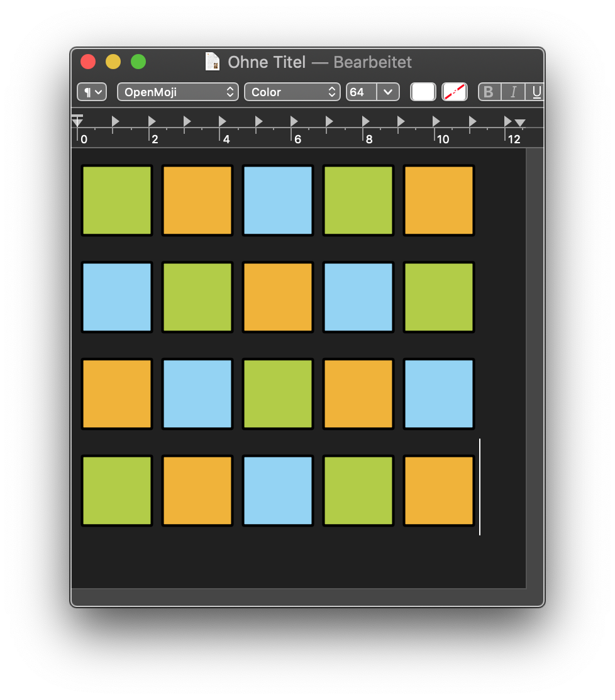Screen dimensions: 615x700
Task: Expand the font size list arrow
Action: [x=388, y=92]
